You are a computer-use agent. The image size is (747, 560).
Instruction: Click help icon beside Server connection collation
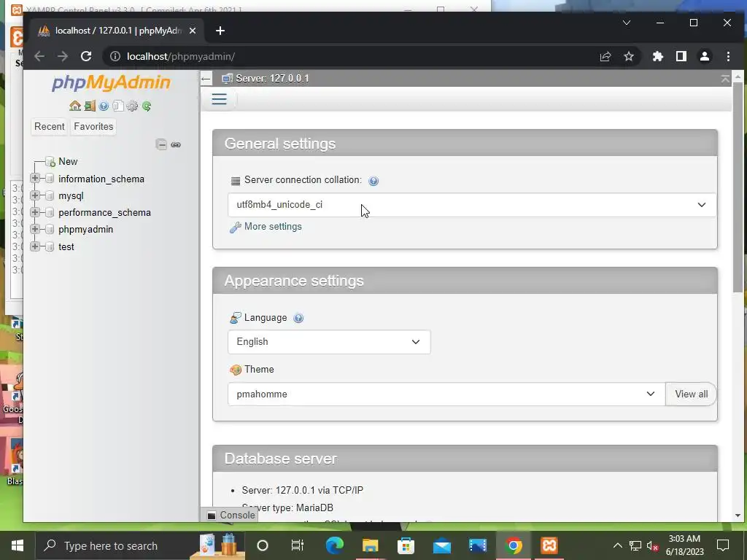coord(373,181)
